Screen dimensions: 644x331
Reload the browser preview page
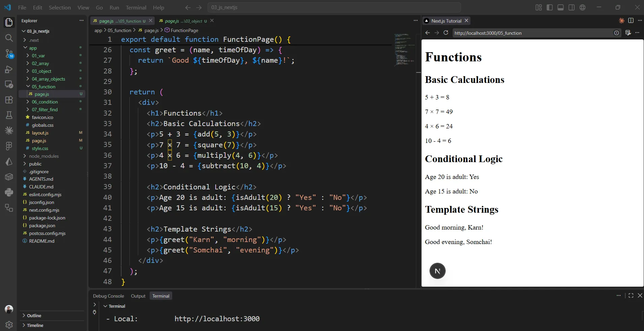[x=446, y=33]
